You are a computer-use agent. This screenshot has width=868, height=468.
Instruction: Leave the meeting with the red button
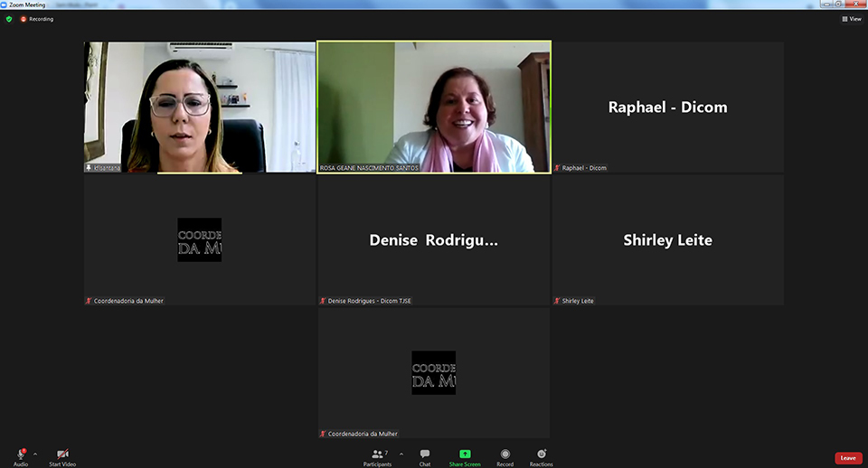847,458
